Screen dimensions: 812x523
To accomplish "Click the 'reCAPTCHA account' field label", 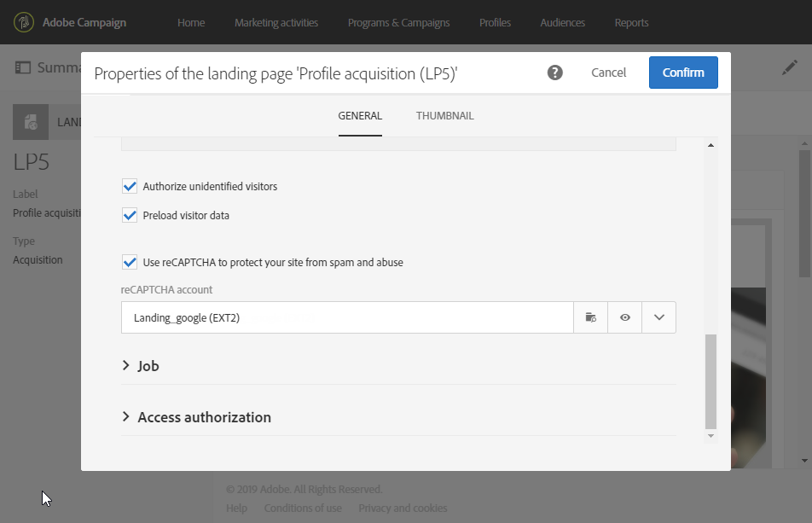I will [x=167, y=290].
